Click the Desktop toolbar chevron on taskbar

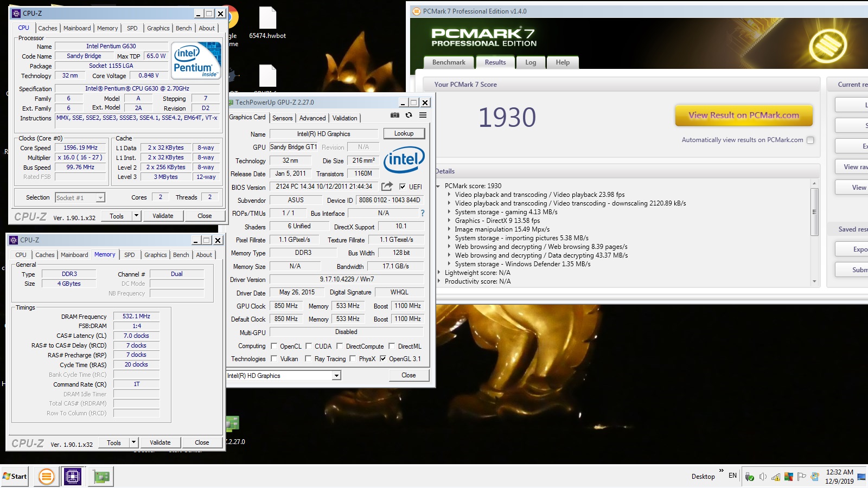(721, 471)
